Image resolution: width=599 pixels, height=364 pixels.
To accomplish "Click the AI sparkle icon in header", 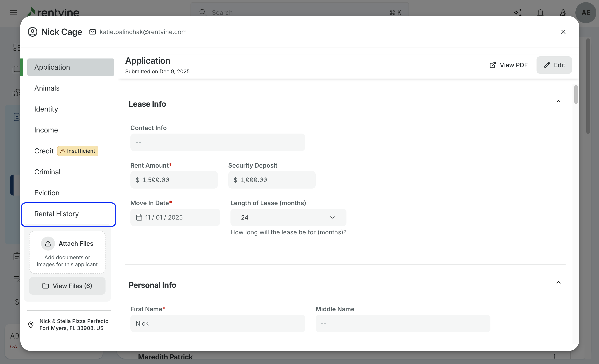I will point(518,12).
